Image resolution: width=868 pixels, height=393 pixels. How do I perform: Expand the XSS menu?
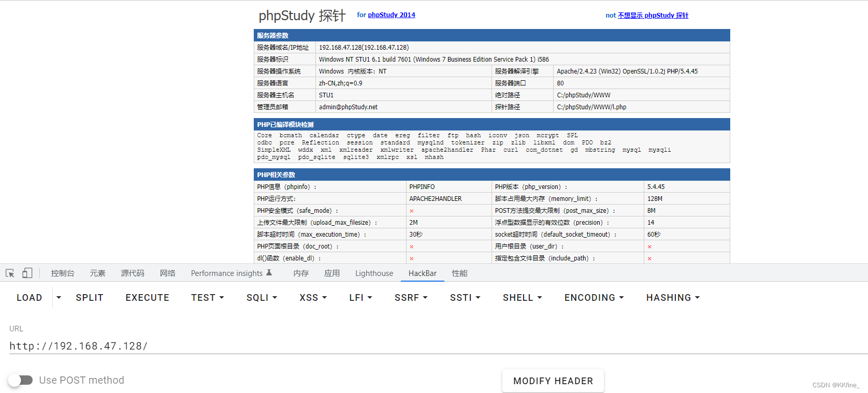[x=313, y=298]
